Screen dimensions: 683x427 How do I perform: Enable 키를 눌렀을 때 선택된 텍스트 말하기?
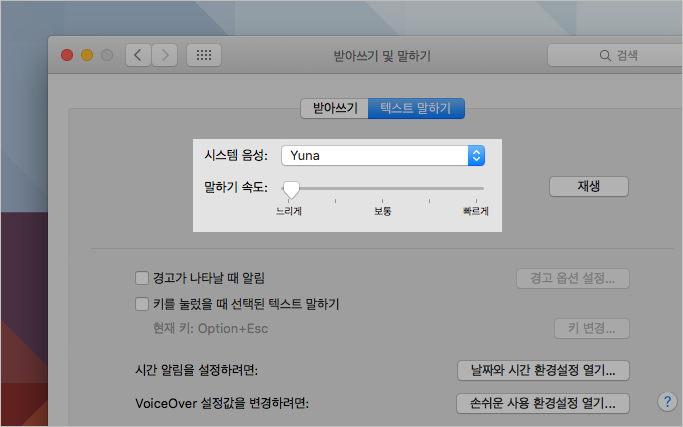[x=142, y=304]
